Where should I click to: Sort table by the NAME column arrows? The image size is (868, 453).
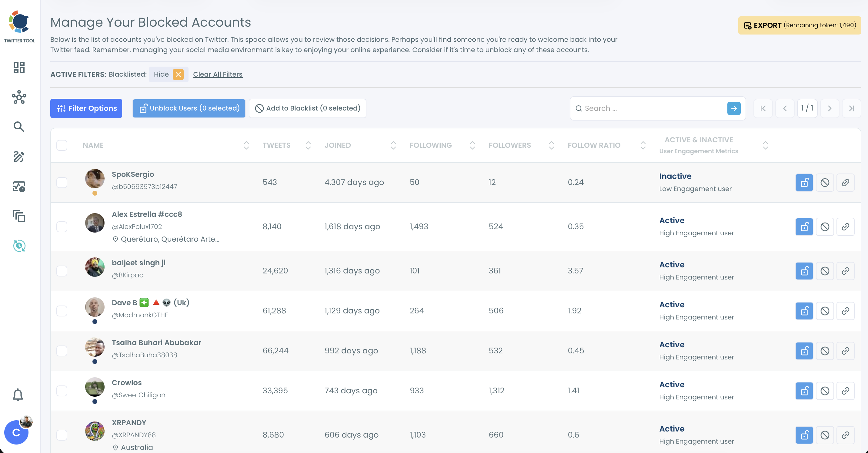click(x=246, y=145)
